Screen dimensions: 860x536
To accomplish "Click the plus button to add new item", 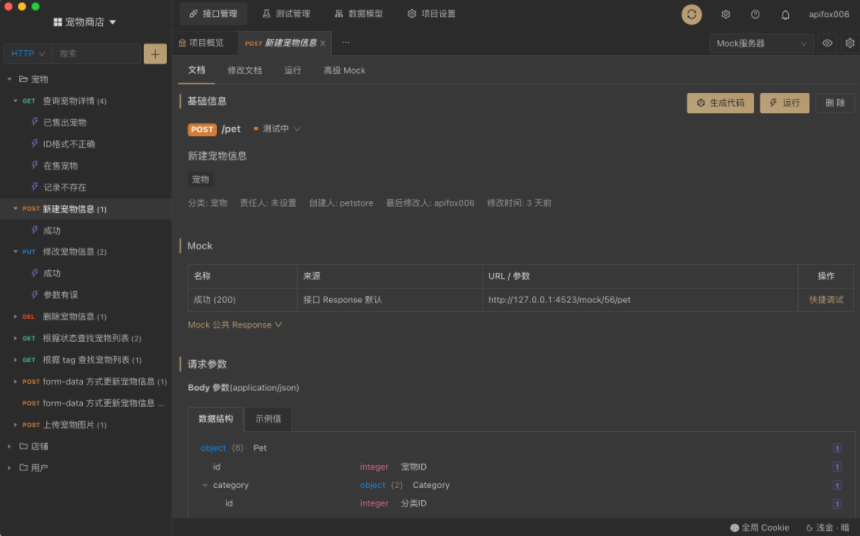I will [155, 54].
